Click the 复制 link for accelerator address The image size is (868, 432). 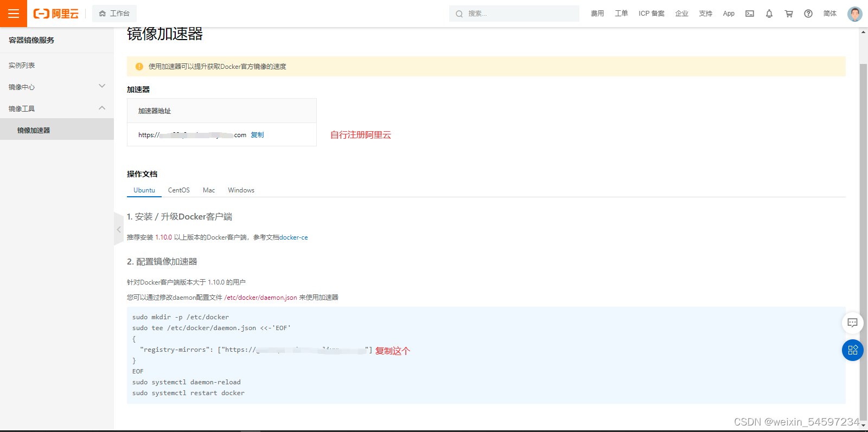(257, 135)
